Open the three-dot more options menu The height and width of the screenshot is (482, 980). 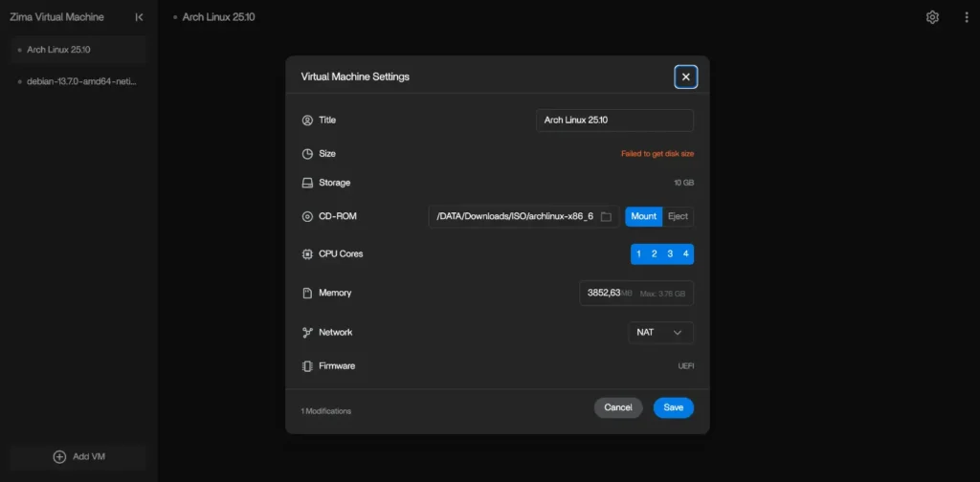(x=967, y=17)
